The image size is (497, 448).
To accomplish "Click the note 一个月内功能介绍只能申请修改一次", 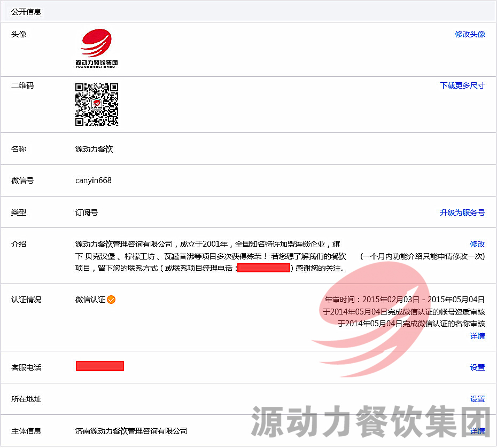I will [x=423, y=256].
